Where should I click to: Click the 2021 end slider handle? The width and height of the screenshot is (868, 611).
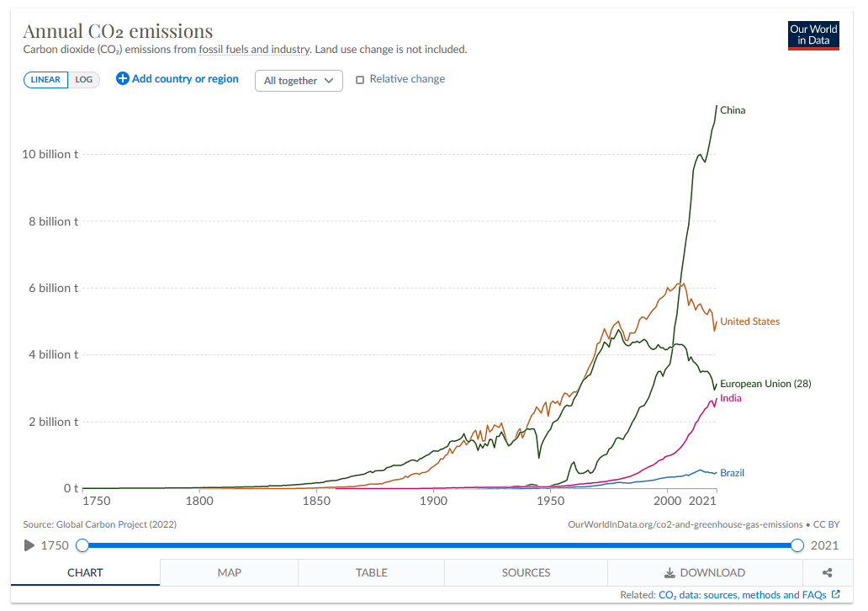(x=797, y=545)
